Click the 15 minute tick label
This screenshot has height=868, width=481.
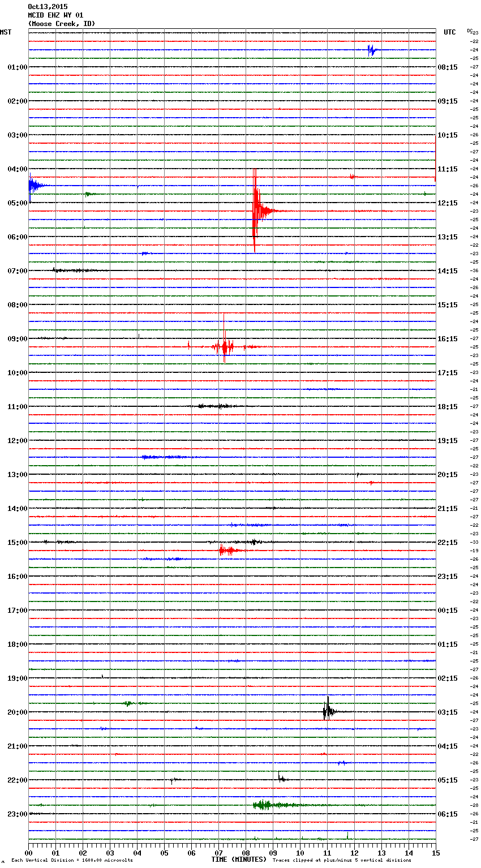coord(436,853)
